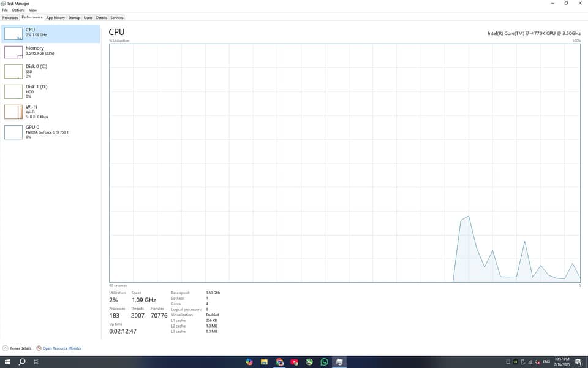This screenshot has width=588, height=368.
Task: Switch to the App history tab
Action: pyautogui.click(x=56, y=18)
